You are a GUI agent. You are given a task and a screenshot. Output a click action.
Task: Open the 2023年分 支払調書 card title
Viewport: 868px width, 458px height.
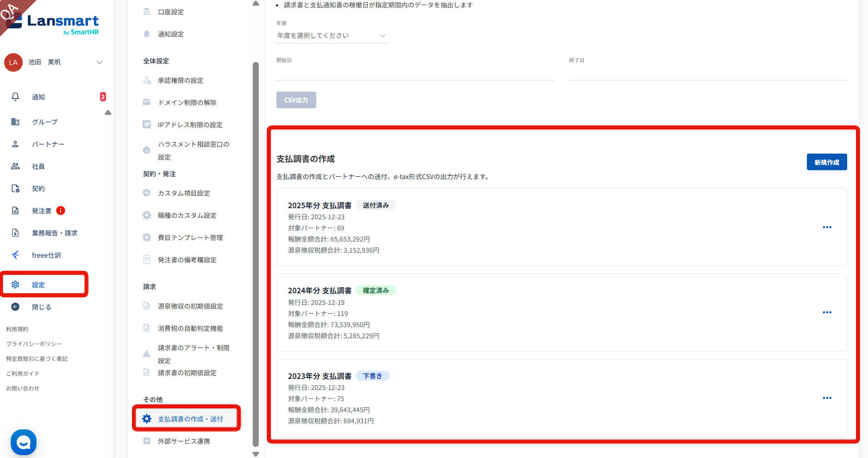319,376
